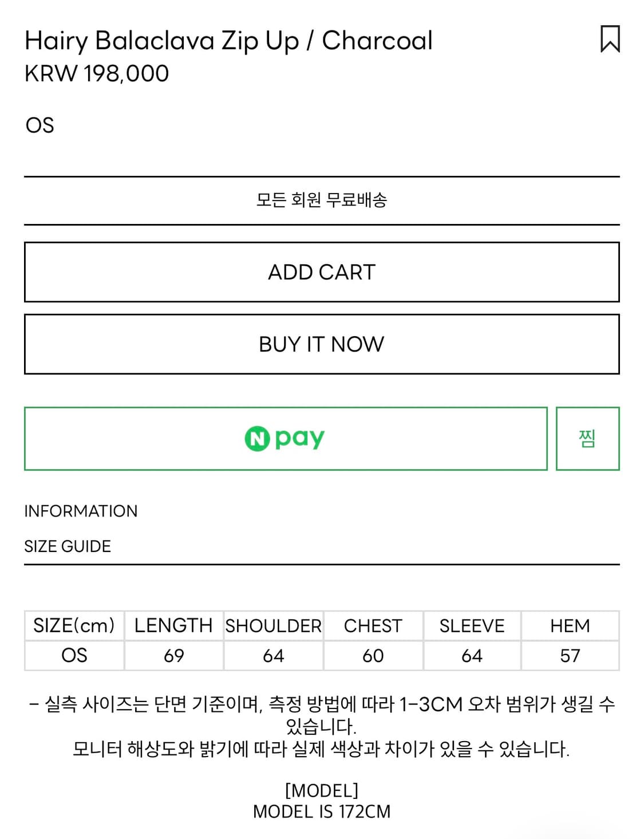Viewport: 644px width, 839px height.
Task: Expand the SIZE GUIDE section
Action: click(66, 546)
